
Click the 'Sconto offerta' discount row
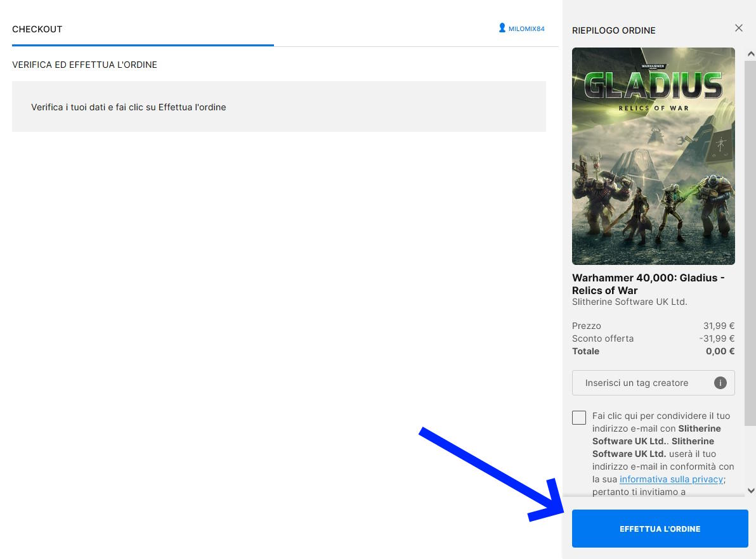point(653,338)
